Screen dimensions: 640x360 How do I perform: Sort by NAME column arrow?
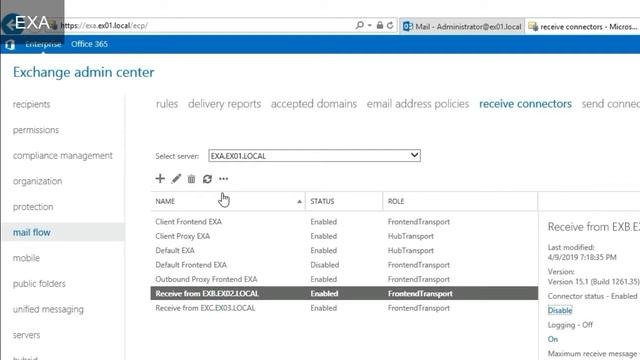coord(300,202)
